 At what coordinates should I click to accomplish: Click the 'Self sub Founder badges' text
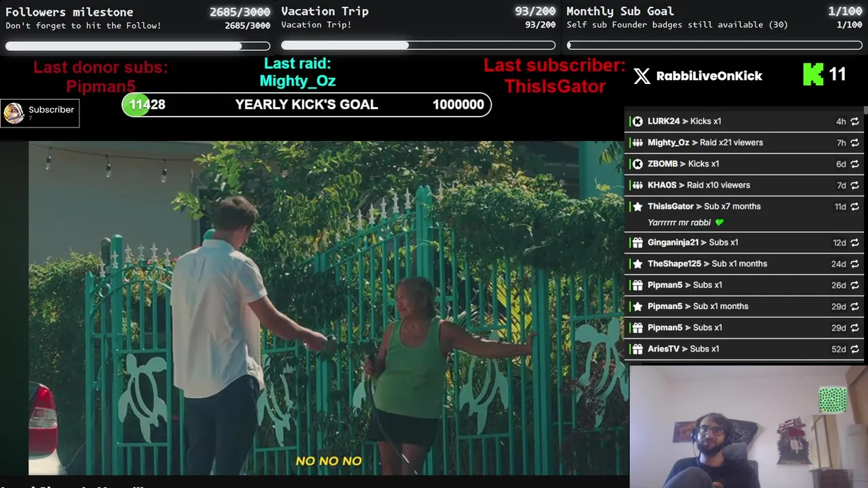tap(677, 25)
